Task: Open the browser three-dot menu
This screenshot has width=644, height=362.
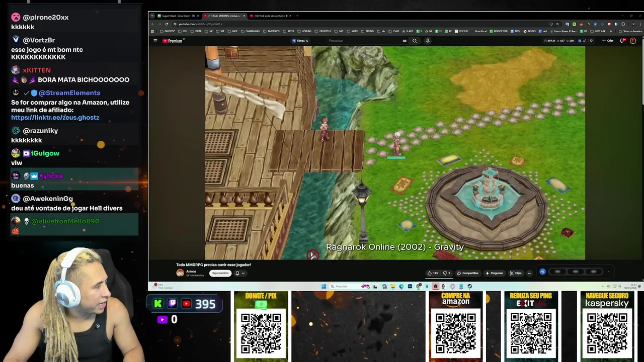Action: (640, 24)
